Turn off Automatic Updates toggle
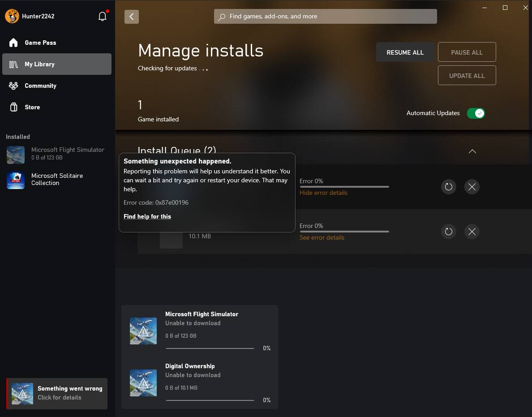This screenshot has height=417, width=532. coord(476,113)
